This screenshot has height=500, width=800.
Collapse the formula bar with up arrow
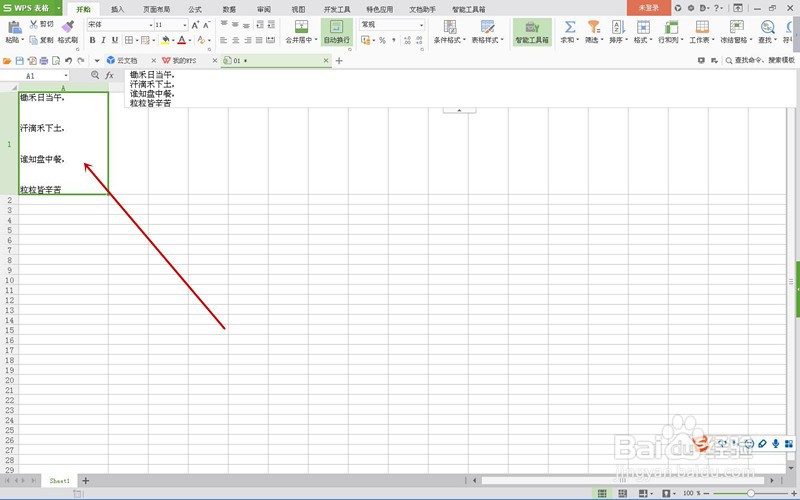459,110
